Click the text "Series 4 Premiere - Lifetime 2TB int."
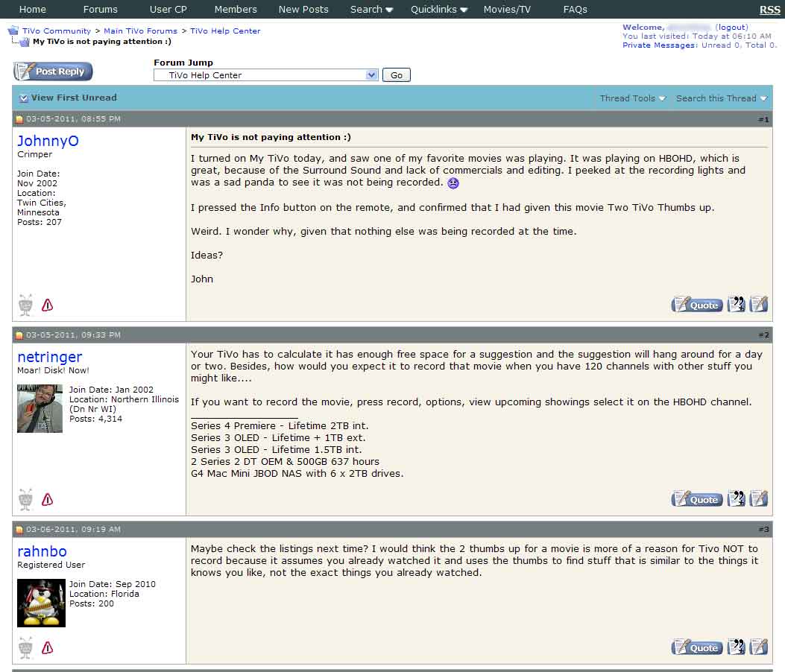Image resolution: width=785 pixels, height=672 pixels. (280, 426)
